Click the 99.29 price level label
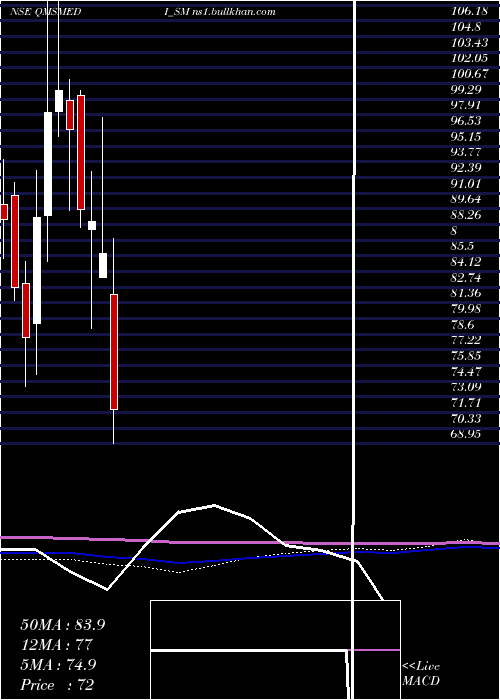Screen dimensions: 500x700 coord(466,89)
